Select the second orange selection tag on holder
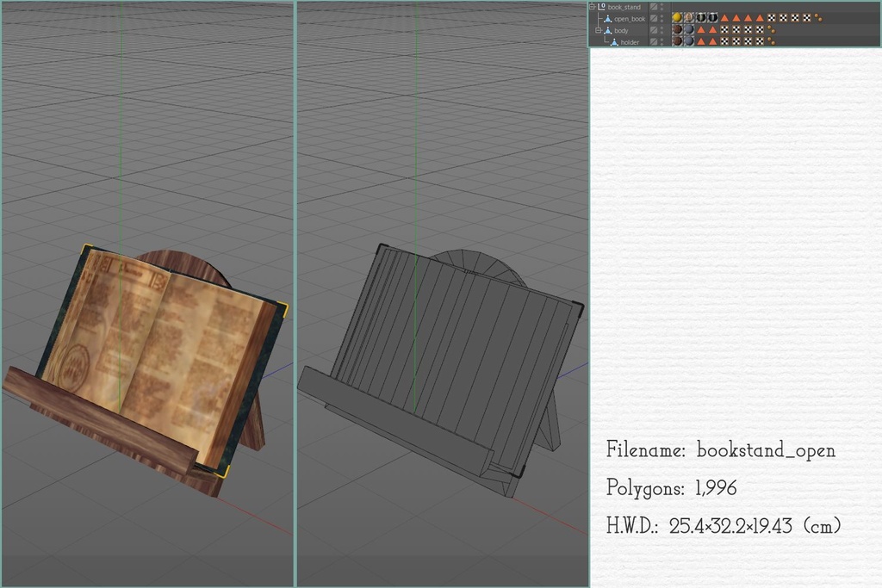Viewport: 882px width, 588px height. 712,41
